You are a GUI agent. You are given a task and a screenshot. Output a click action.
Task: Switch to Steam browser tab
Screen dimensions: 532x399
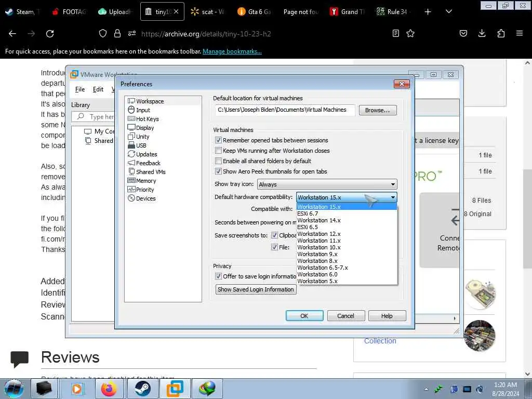(22, 11)
